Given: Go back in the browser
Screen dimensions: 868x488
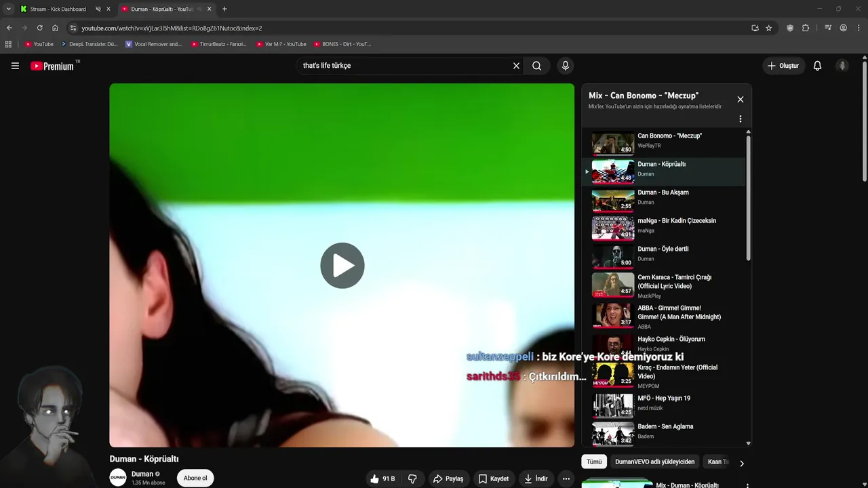Looking at the screenshot, I should 9,28.
